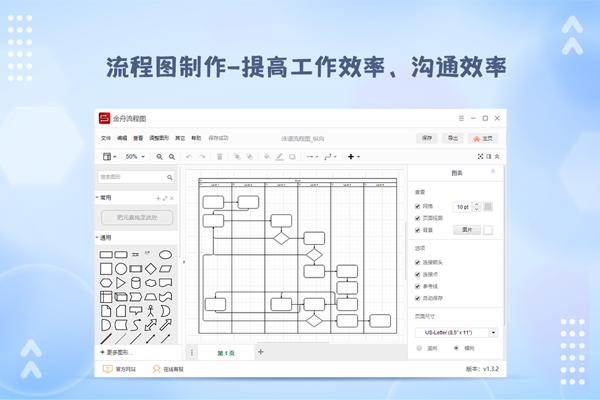Toggle the 自动保存 checkbox
Screen dimensions: 600x400
pos(418,296)
